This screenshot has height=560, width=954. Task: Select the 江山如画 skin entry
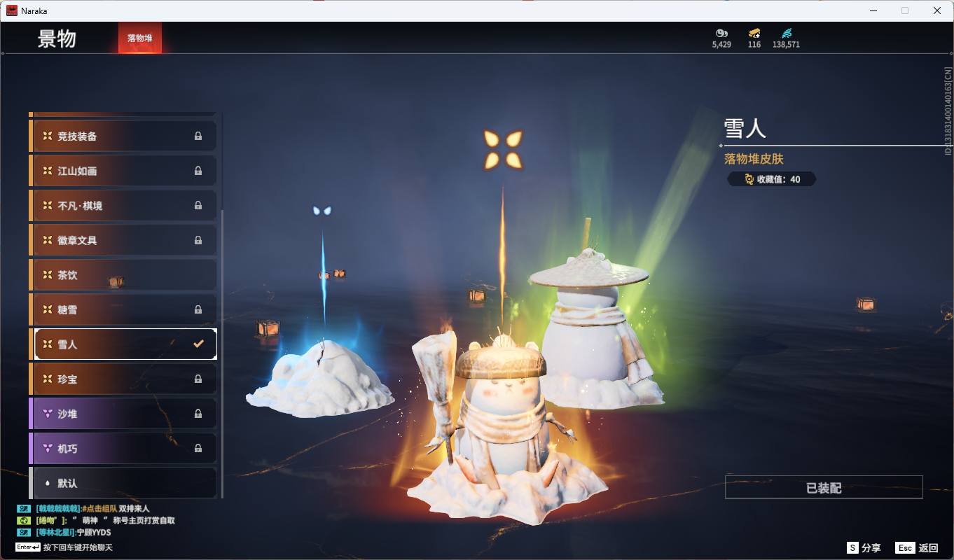pos(123,171)
